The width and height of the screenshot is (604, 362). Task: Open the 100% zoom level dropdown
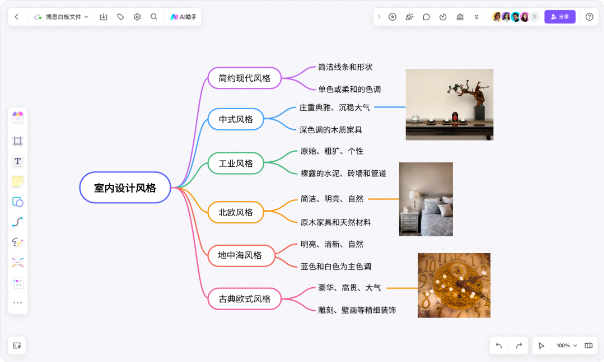[x=567, y=345]
